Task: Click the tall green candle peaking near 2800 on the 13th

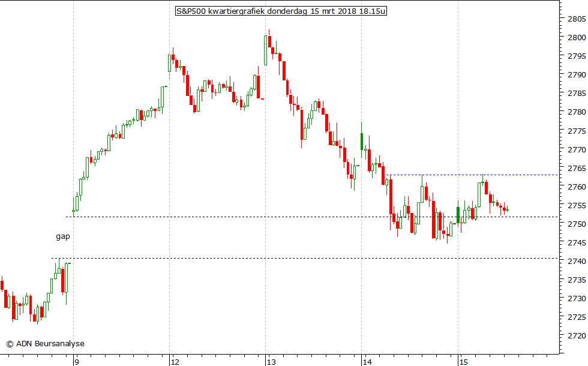Action: coord(265,50)
